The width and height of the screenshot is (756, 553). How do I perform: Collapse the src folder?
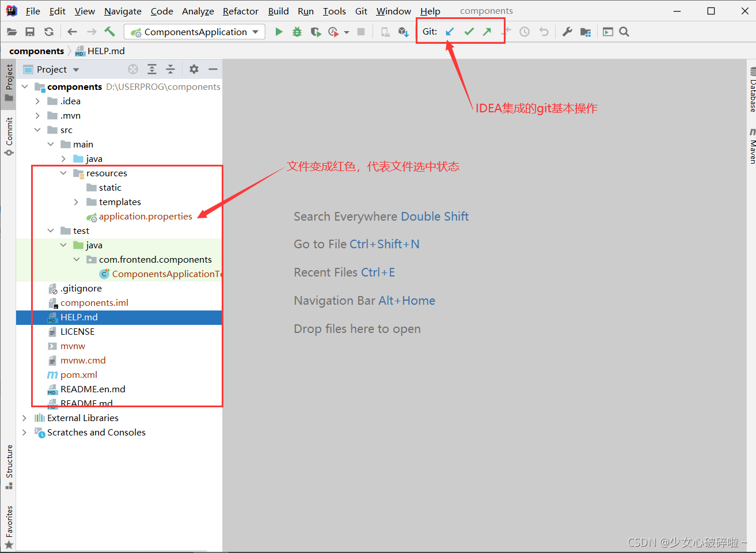click(37, 130)
